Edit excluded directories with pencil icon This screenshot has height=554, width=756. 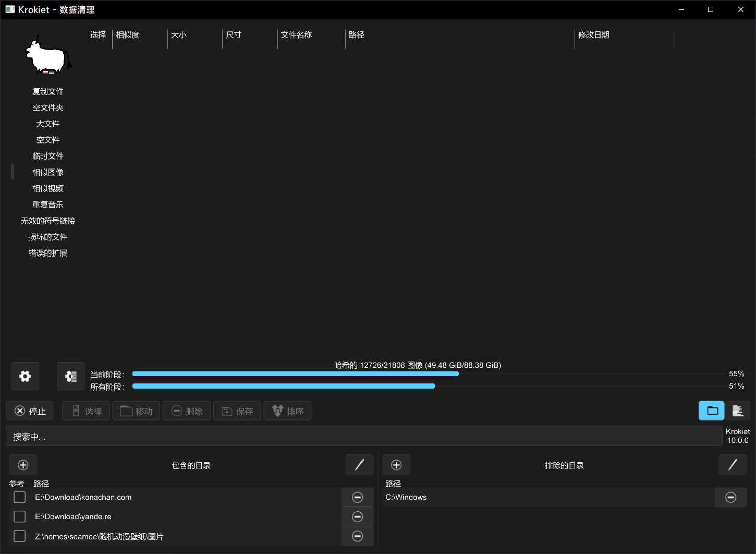(x=733, y=465)
